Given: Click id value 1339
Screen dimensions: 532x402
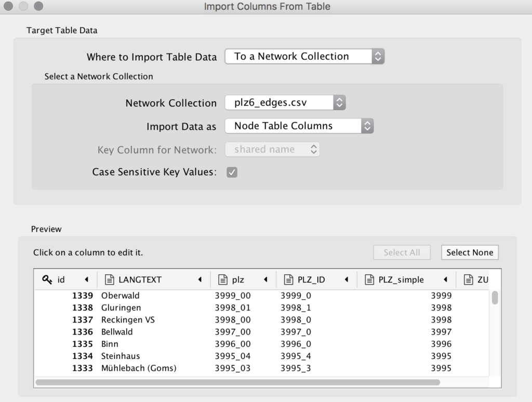Looking at the screenshot, I should (x=83, y=296).
